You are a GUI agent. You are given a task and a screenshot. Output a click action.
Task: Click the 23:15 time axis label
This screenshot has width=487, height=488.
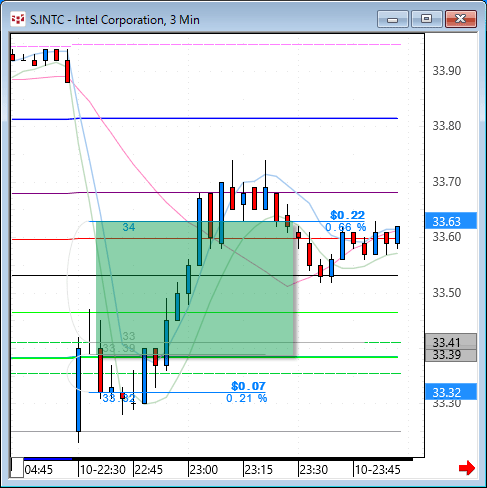click(259, 470)
